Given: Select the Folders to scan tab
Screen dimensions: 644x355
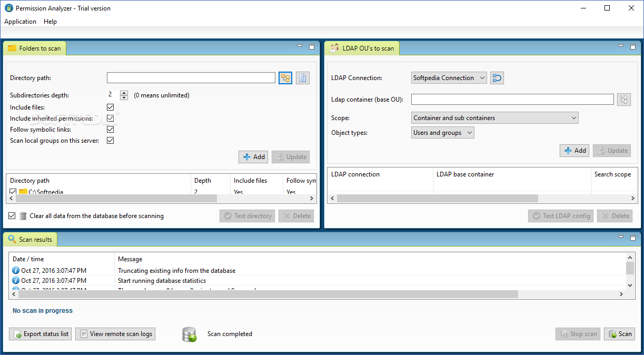Looking at the screenshot, I should coord(35,48).
